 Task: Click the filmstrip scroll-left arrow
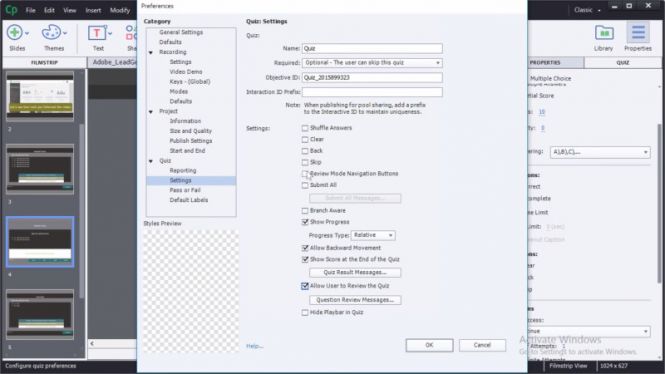coord(92,343)
